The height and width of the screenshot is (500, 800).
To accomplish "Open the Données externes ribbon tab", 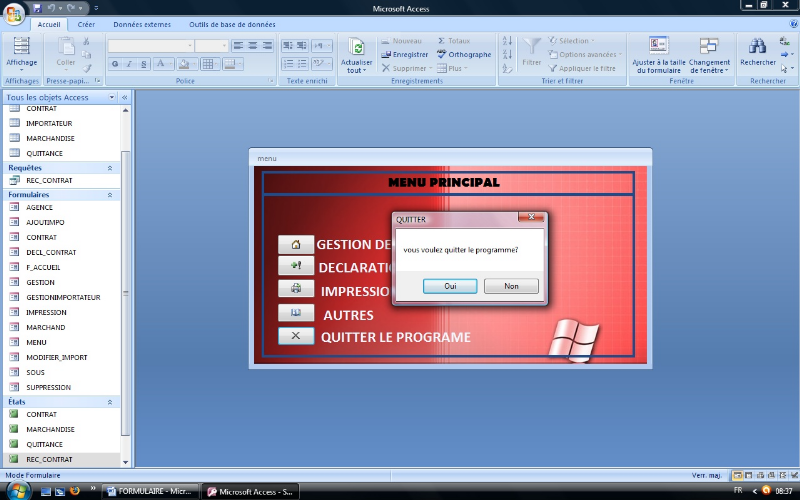I will coord(141,23).
